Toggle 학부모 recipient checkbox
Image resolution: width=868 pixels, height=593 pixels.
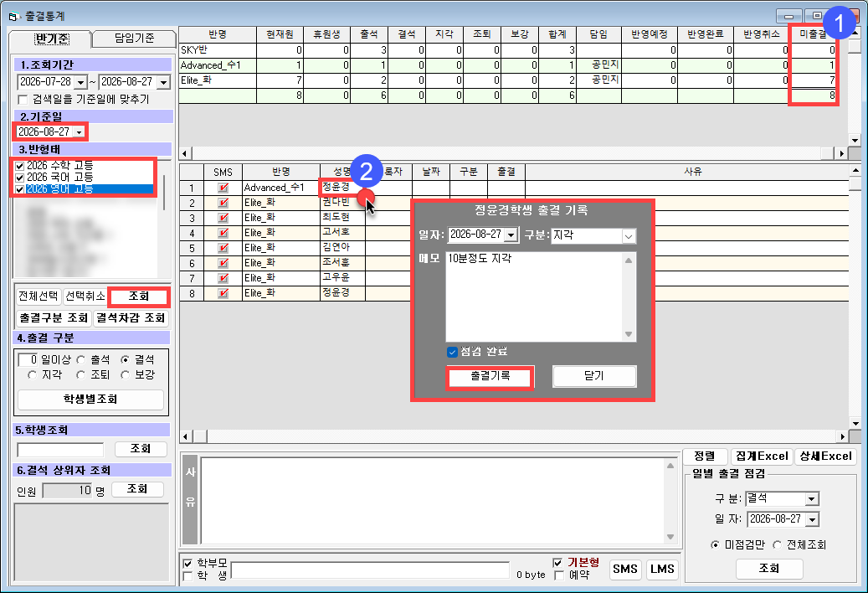click(x=187, y=563)
